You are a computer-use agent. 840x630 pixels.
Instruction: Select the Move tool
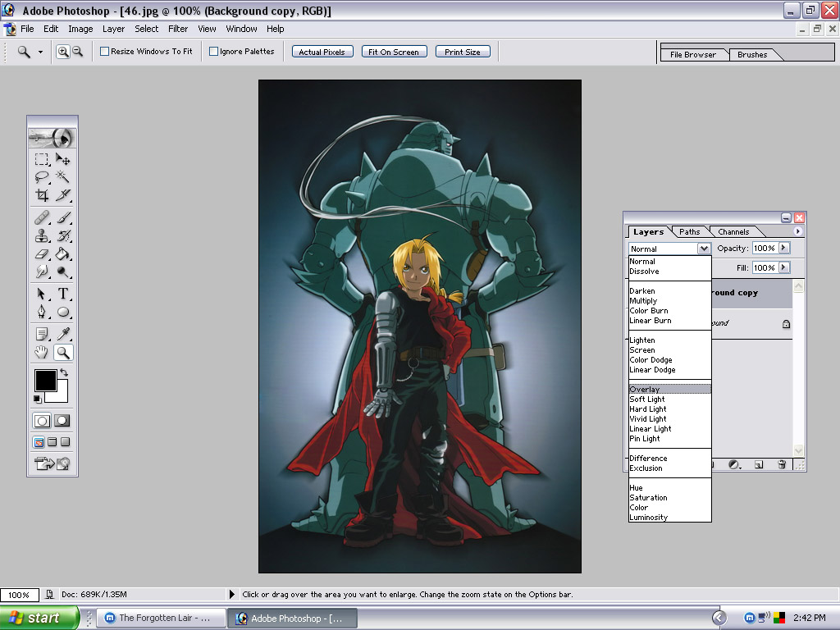tap(62, 159)
